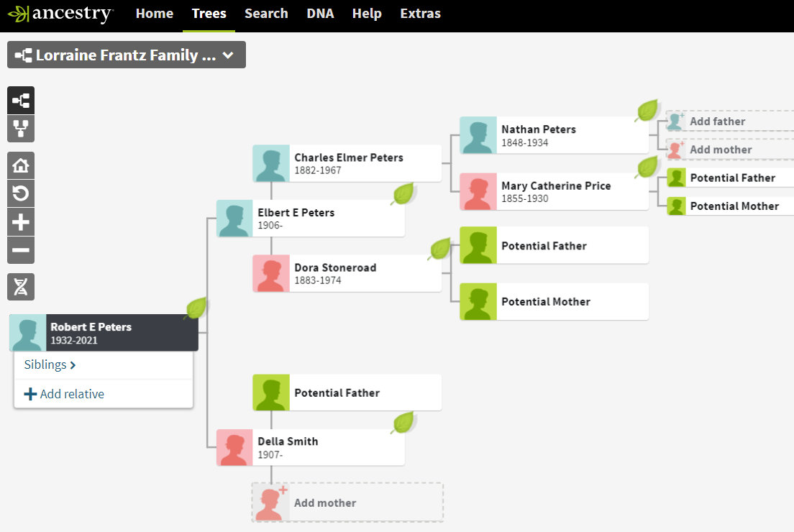Click the reset view icon
The image size is (794, 532).
[21, 194]
